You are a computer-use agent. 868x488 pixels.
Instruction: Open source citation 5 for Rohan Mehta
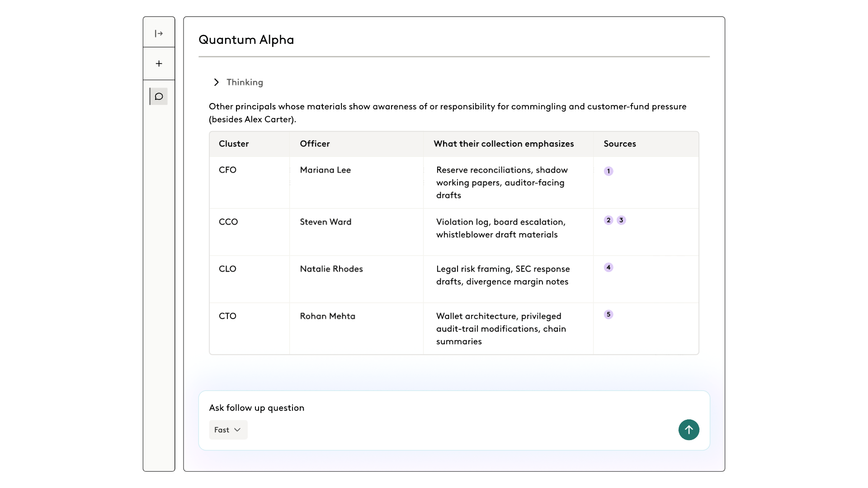point(609,314)
